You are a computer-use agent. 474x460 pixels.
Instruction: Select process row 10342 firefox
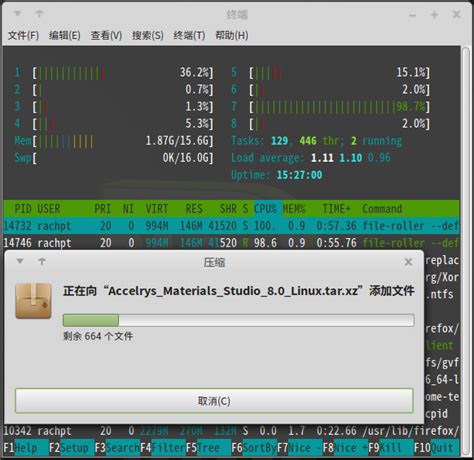click(231, 431)
